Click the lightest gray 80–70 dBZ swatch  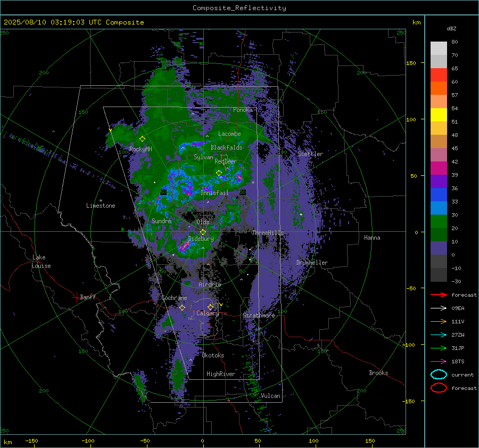pos(439,48)
